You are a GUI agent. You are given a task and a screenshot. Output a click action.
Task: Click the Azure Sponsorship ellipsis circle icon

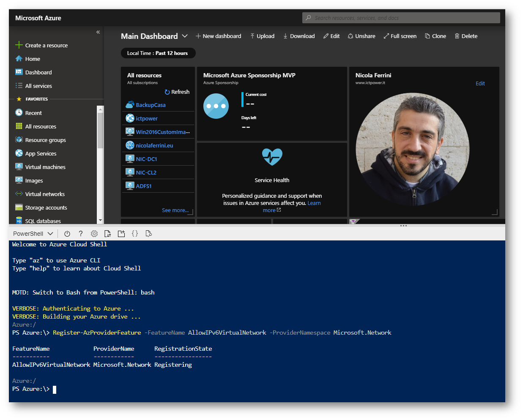[216, 106]
